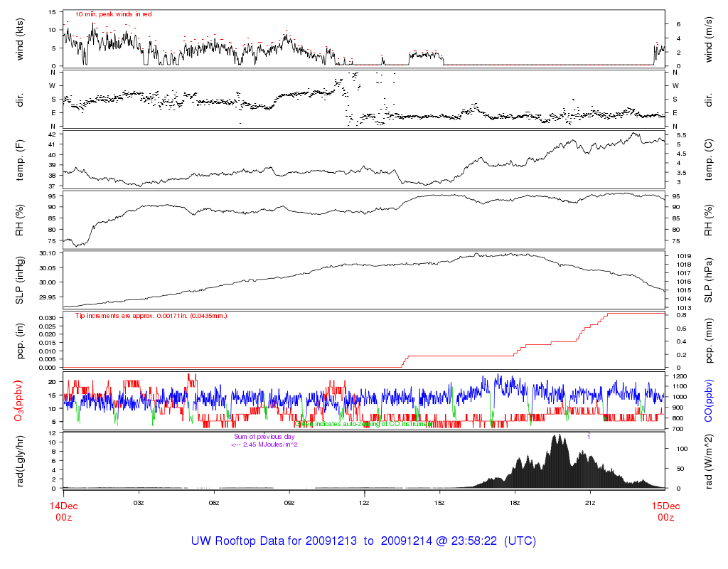Select the '5.5' Celsius tick label
Image resolution: width=728 pixels, height=569 pixels.
click(682, 135)
